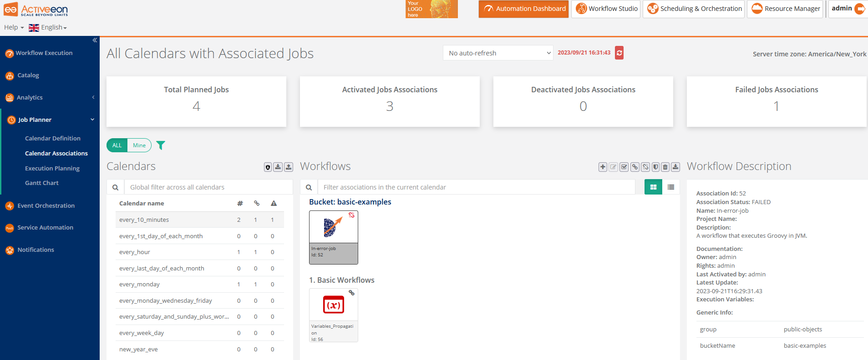Switch Workflows to grid view

point(653,187)
